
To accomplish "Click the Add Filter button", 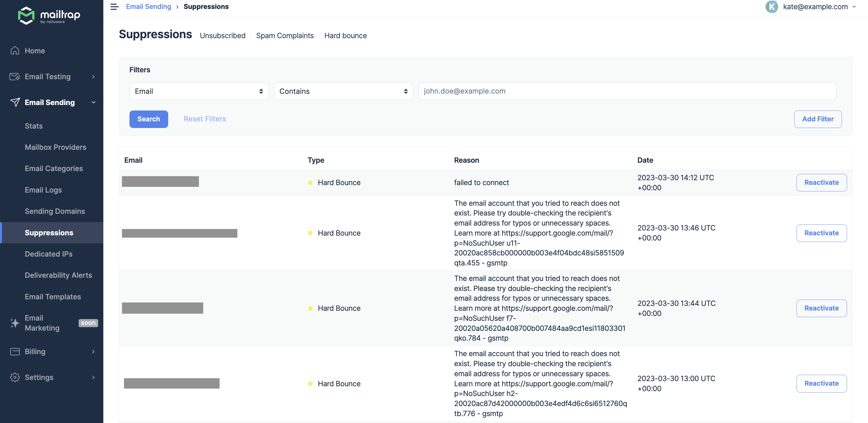I will coord(818,119).
